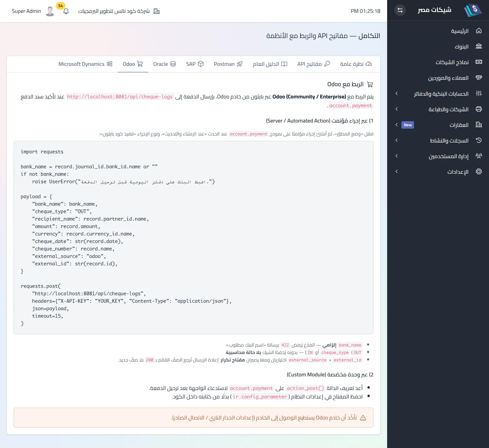Open البنوك in the sidebar
Viewport: 489px width, 448px height.
coord(438,46)
